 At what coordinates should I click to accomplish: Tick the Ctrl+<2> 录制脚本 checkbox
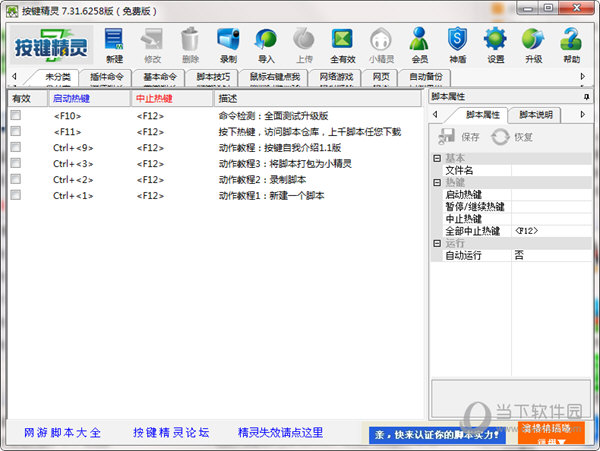click(16, 179)
